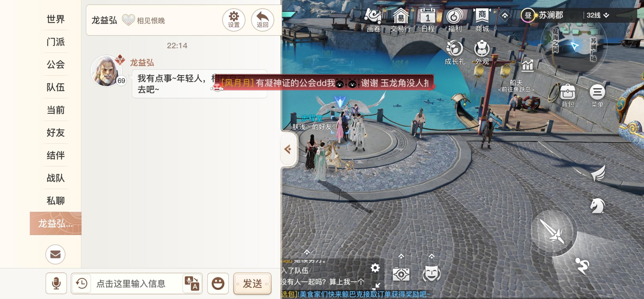Open the emoji smiley picker
This screenshot has width=644, height=299.
[x=218, y=283]
